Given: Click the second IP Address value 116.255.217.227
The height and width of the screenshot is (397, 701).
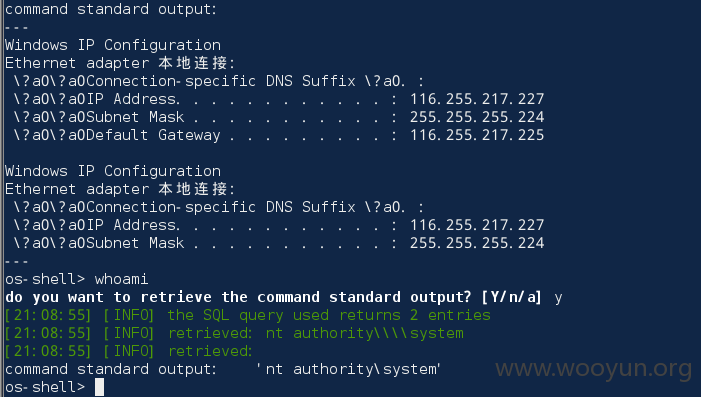Looking at the screenshot, I should 477,225.
